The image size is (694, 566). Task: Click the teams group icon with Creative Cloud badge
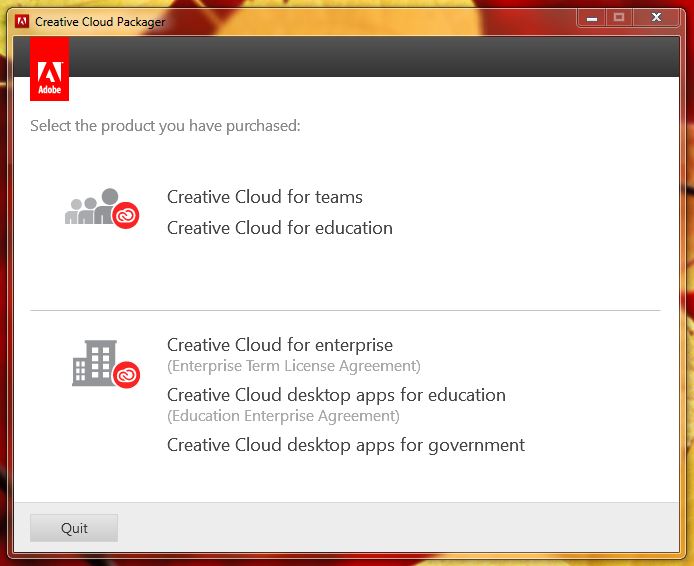pyautogui.click(x=102, y=208)
